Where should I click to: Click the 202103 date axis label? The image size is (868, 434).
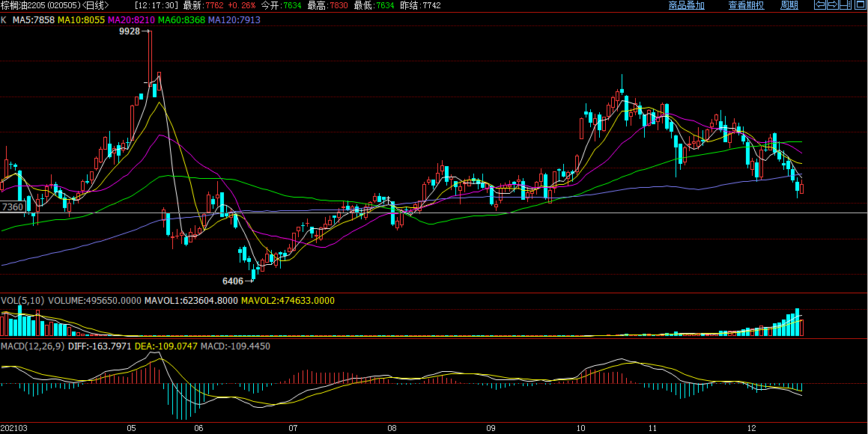pos(13,429)
